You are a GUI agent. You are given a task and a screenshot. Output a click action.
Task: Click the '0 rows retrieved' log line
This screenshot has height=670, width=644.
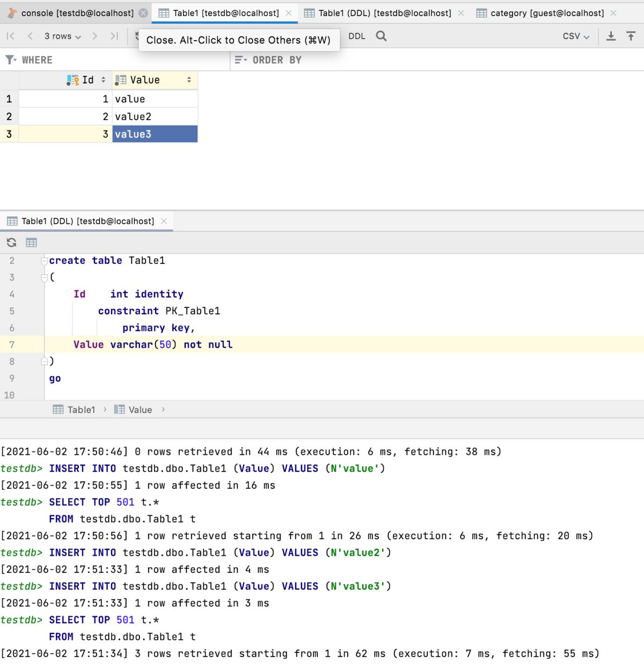click(x=251, y=452)
